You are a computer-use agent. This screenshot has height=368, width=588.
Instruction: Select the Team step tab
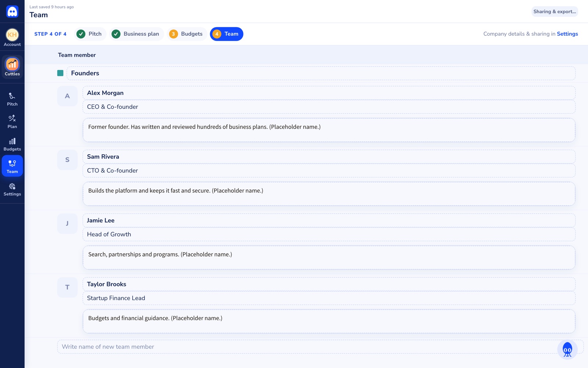coord(226,34)
